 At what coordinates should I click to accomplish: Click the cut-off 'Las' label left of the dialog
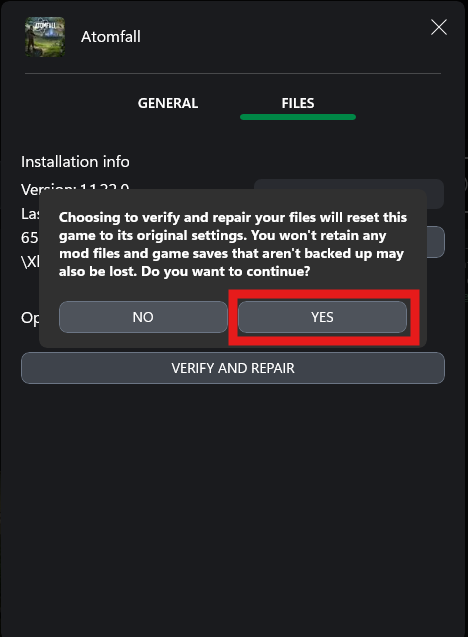(30, 214)
